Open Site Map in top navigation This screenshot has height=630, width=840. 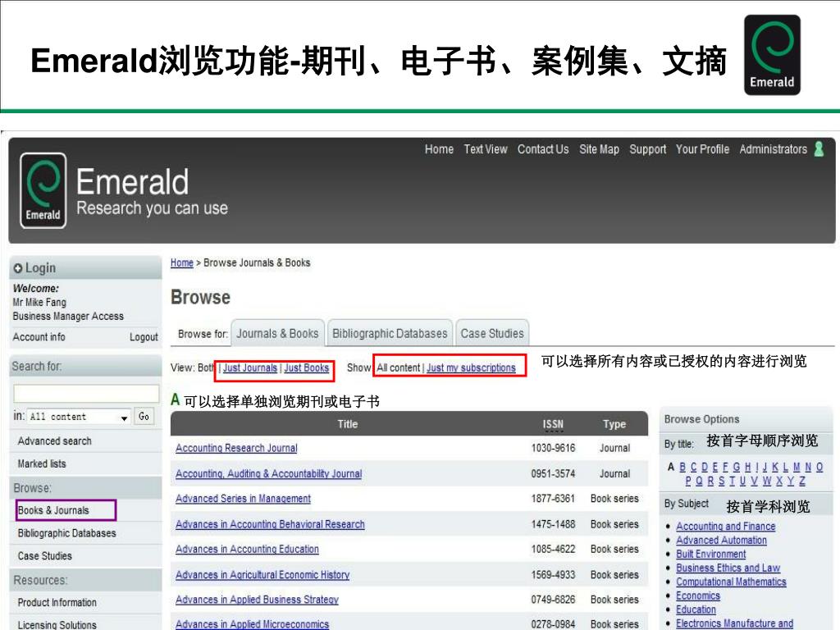pyautogui.click(x=599, y=149)
